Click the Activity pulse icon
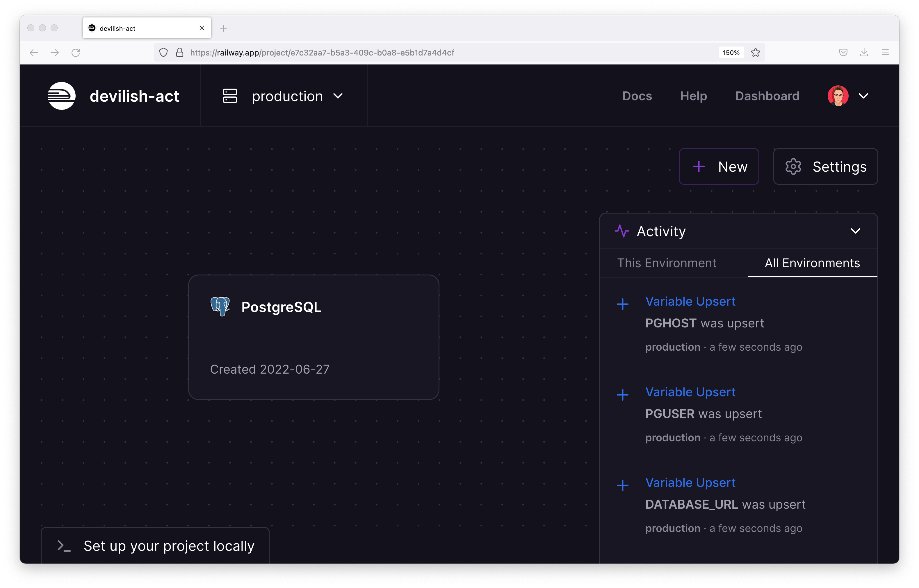Viewport: 919px width, 588px height. point(622,231)
